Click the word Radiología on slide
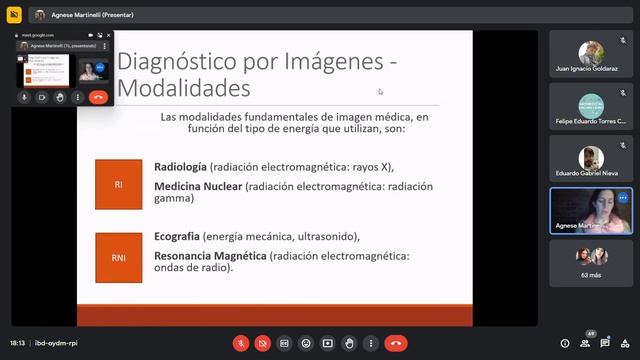The image size is (640, 360). pos(180,167)
